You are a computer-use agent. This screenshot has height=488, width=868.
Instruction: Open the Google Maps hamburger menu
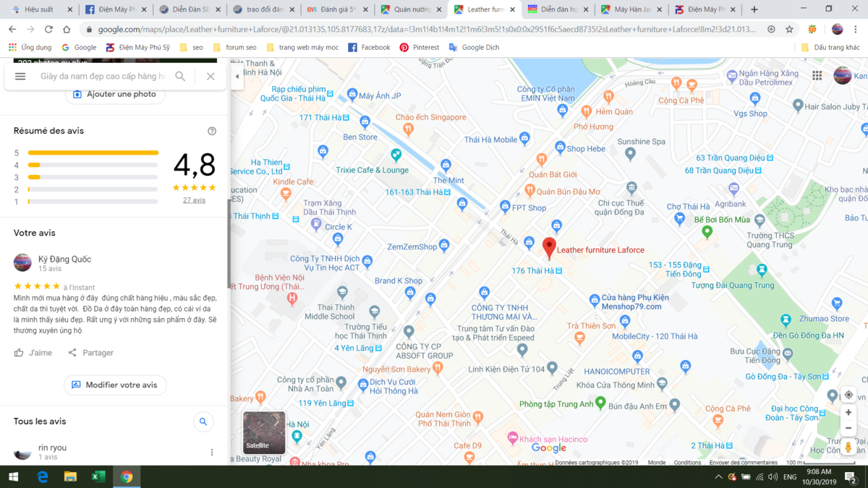(x=20, y=76)
